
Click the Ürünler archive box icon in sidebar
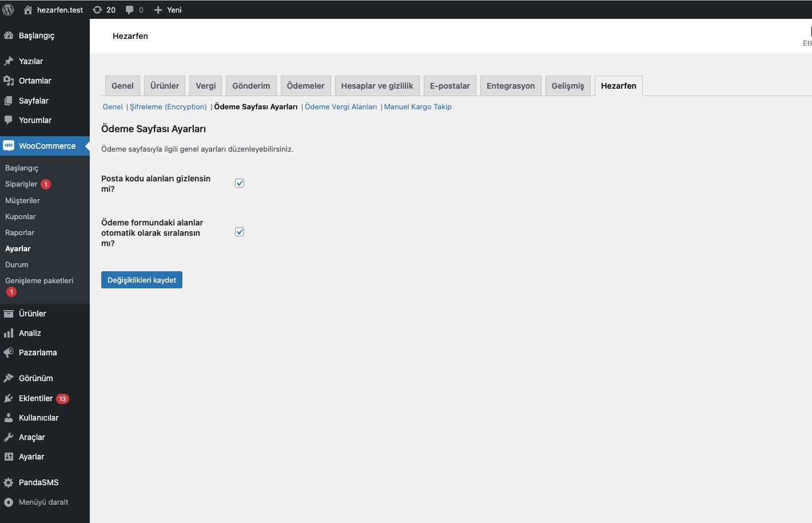coord(9,314)
